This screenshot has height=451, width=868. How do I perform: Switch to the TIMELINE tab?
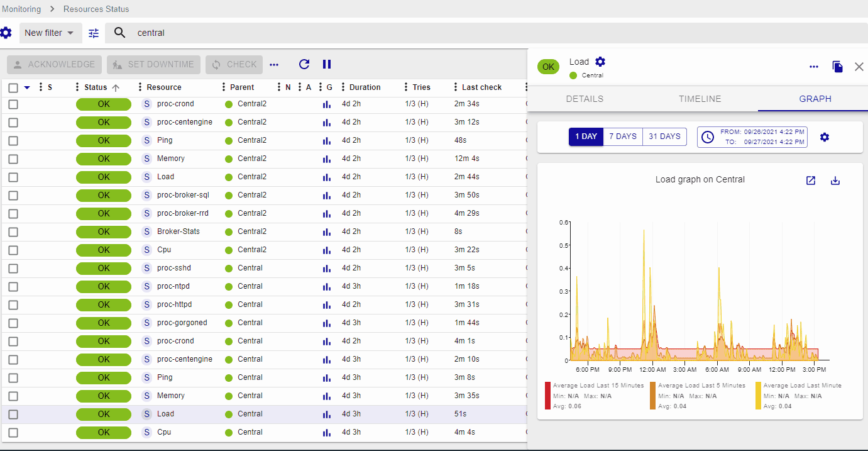click(x=700, y=99)
